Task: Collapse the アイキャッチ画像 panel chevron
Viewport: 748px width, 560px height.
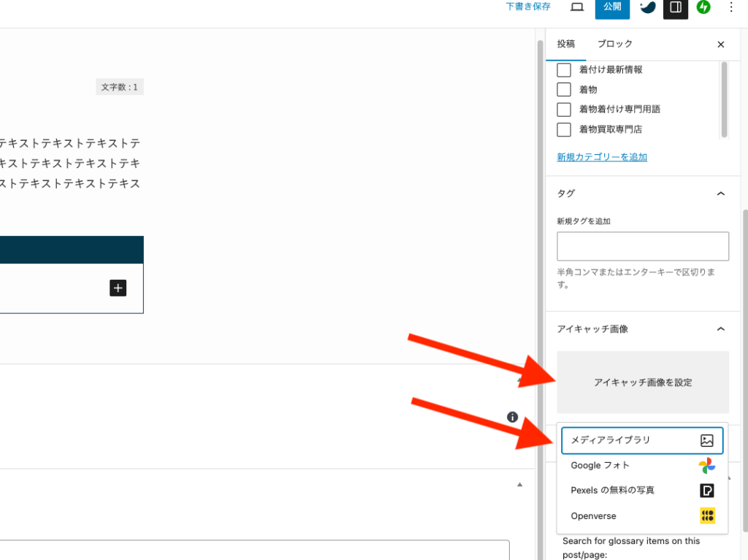Action: coord(721,329)
